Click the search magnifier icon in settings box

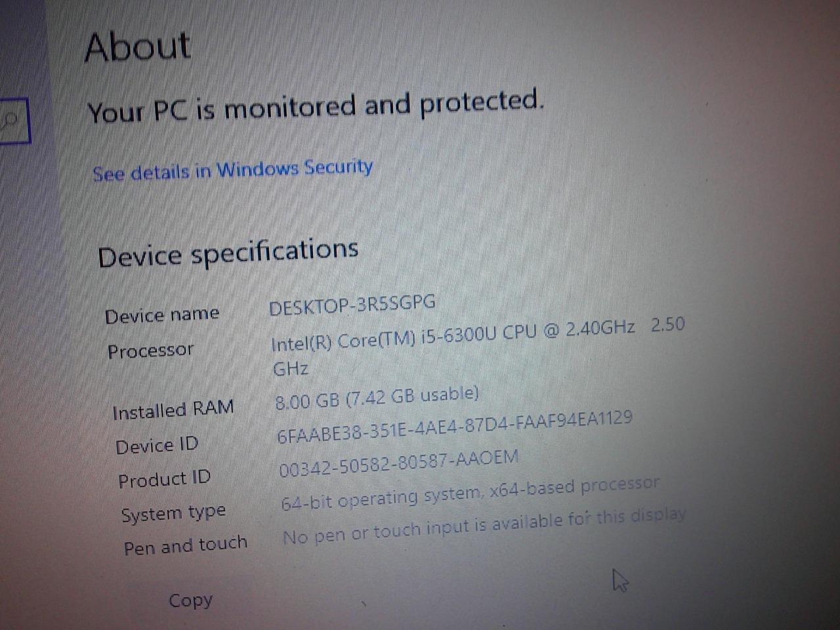tap(9, 121)
